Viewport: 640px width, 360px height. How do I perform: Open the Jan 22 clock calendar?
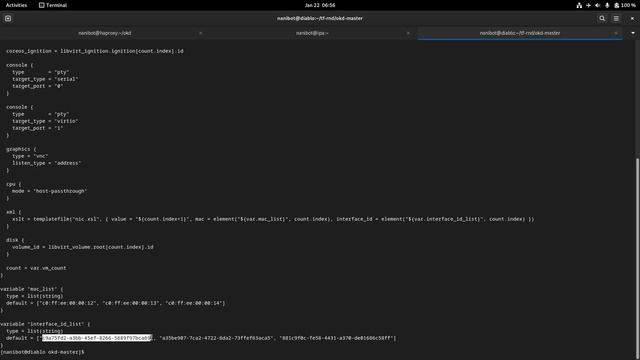[x=320, y=5]
